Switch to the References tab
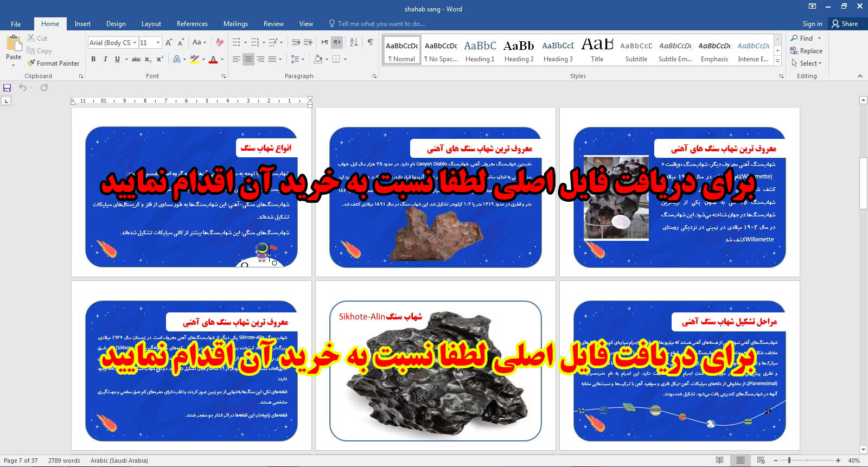Screen dimensions: 868x467 pos(192,24)
